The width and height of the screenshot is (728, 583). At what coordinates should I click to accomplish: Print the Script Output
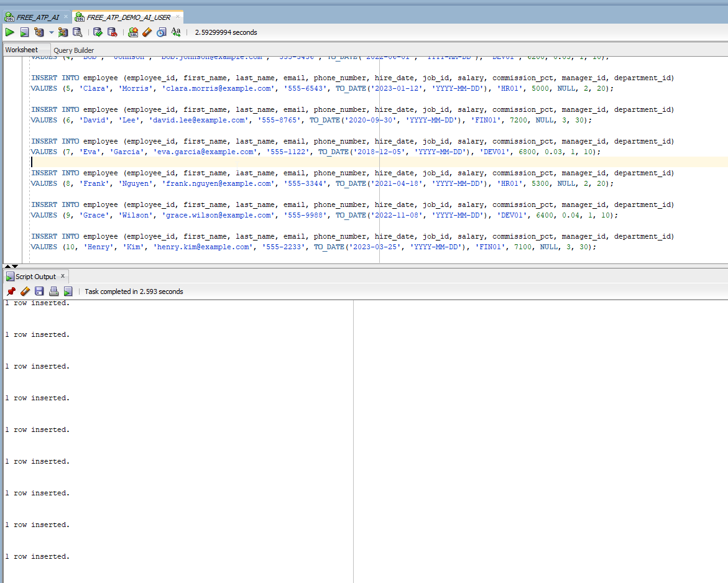click(54, 291)
